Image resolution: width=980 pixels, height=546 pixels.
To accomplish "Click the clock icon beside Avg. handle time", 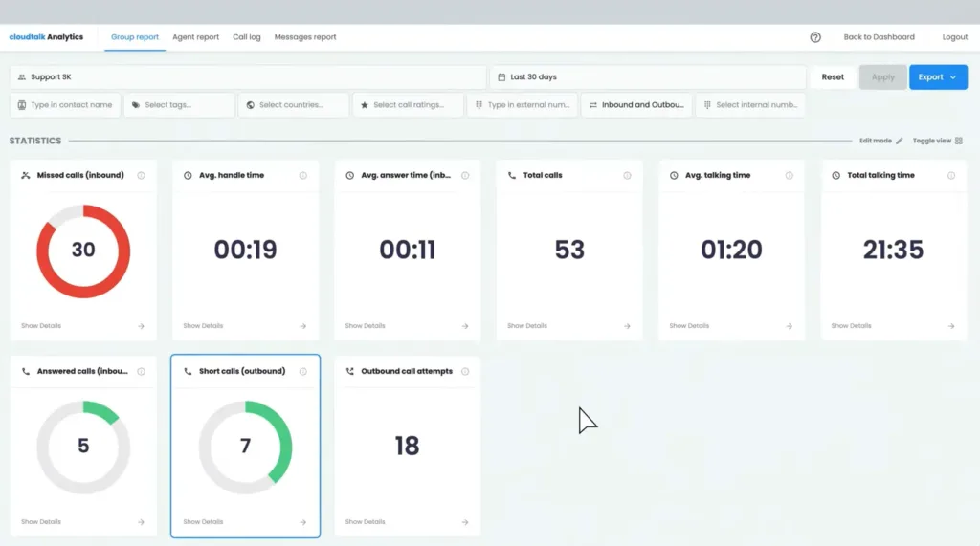I will point(188,176).
